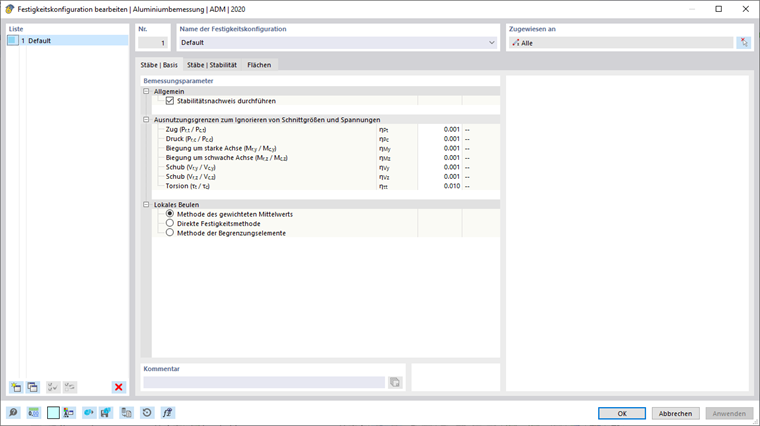Viewport: 760px width, 426px height.
Task: Click the copy data clipboard icon in bottom toolbar
Action: click(127, 412)
